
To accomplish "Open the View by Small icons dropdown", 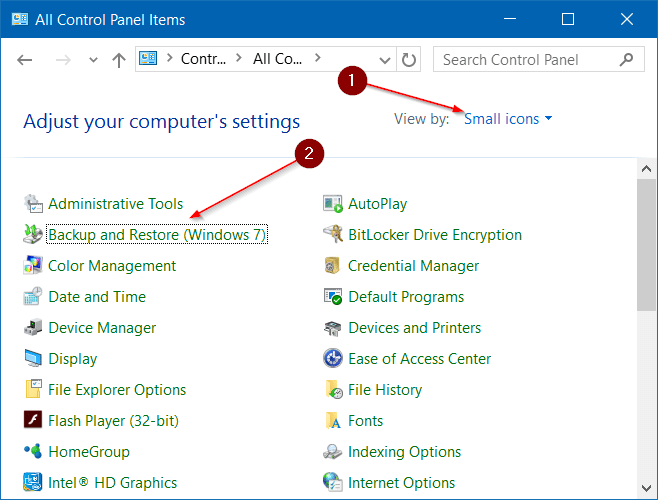I will coord(508,119).
